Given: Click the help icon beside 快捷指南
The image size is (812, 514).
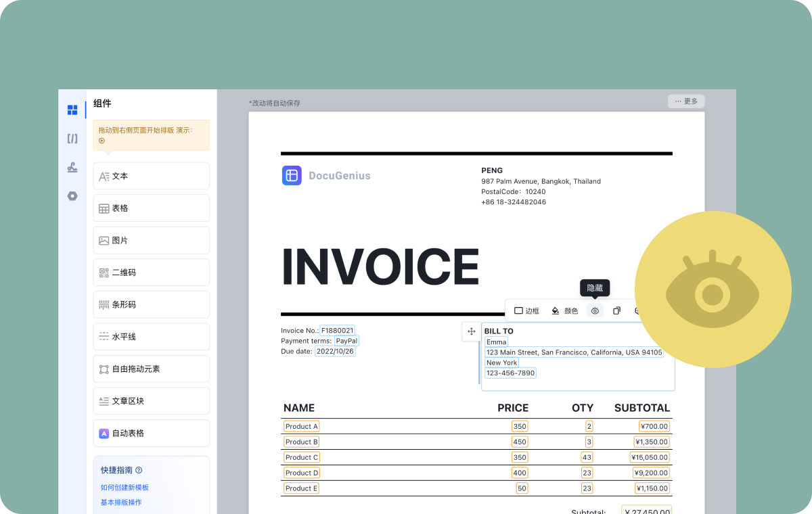Looking at the screenshot, I should [x=139, y=470].
